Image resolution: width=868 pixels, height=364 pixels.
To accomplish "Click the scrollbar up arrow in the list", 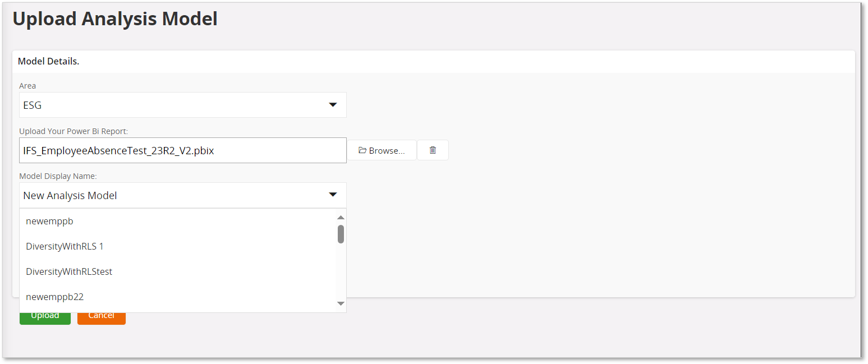I will 341,217.
